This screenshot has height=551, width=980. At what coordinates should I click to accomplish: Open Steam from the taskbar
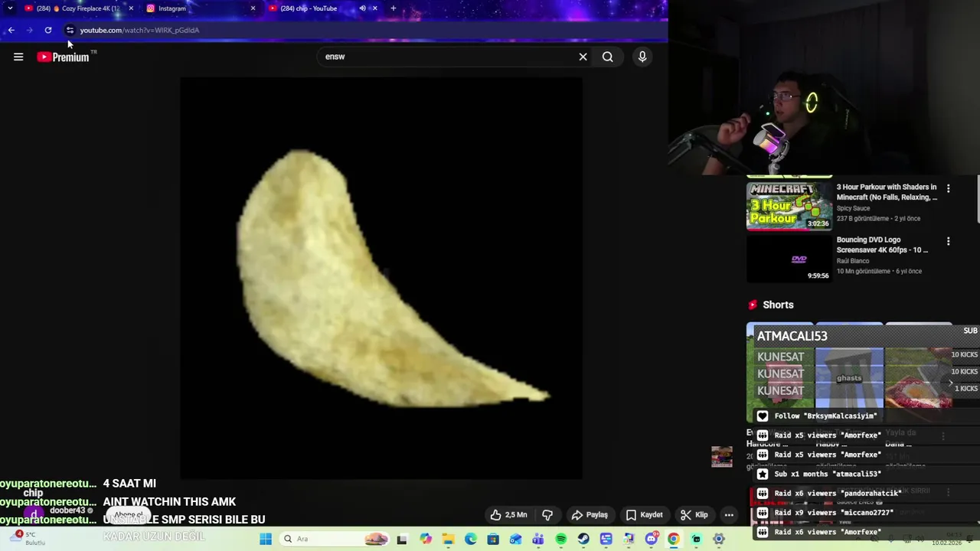click(x=583, y=539)
